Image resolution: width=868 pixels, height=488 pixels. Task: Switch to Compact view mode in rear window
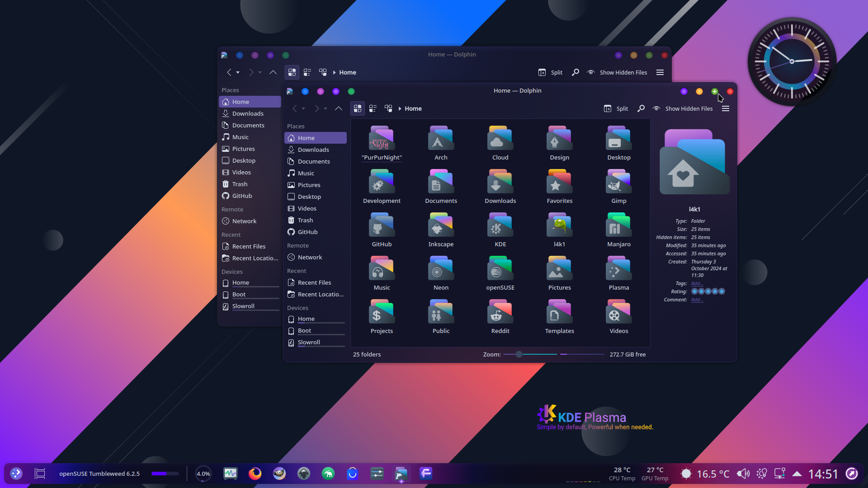click(307, 72)
